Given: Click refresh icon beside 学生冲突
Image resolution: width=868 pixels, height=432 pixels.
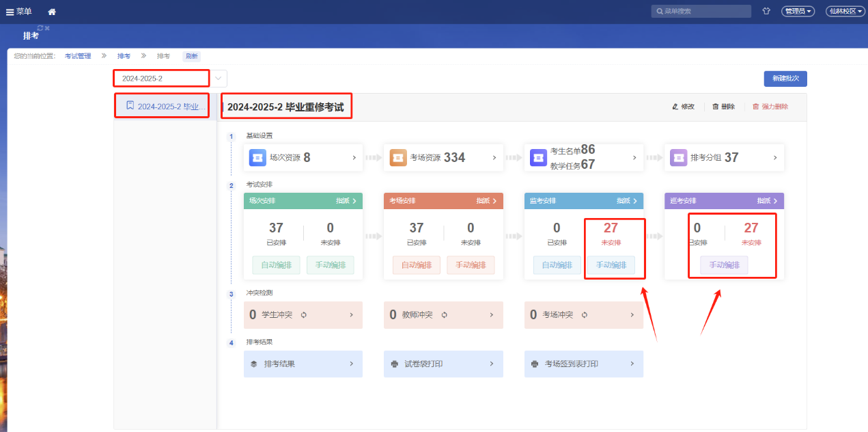Looking at the screenshot, I should pos(303,315).
